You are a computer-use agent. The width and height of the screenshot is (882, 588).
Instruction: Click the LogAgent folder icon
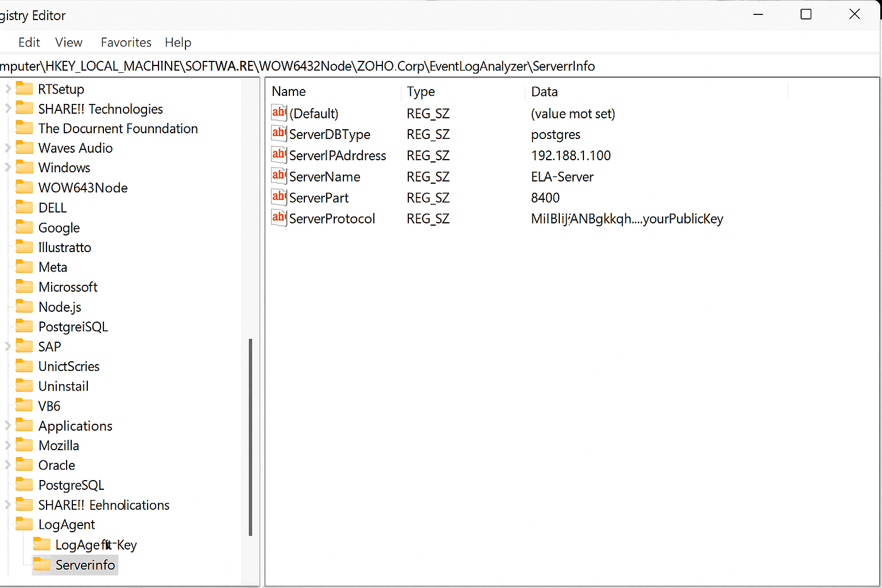point(24,524)
